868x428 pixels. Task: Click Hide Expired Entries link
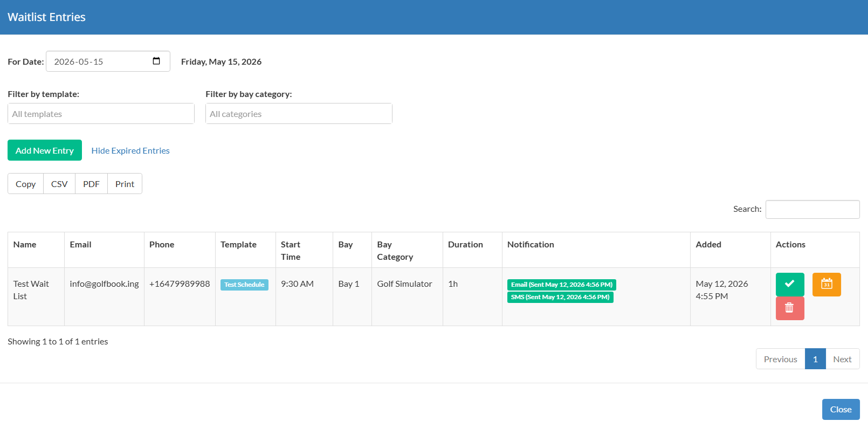click(x=130, y=150)
